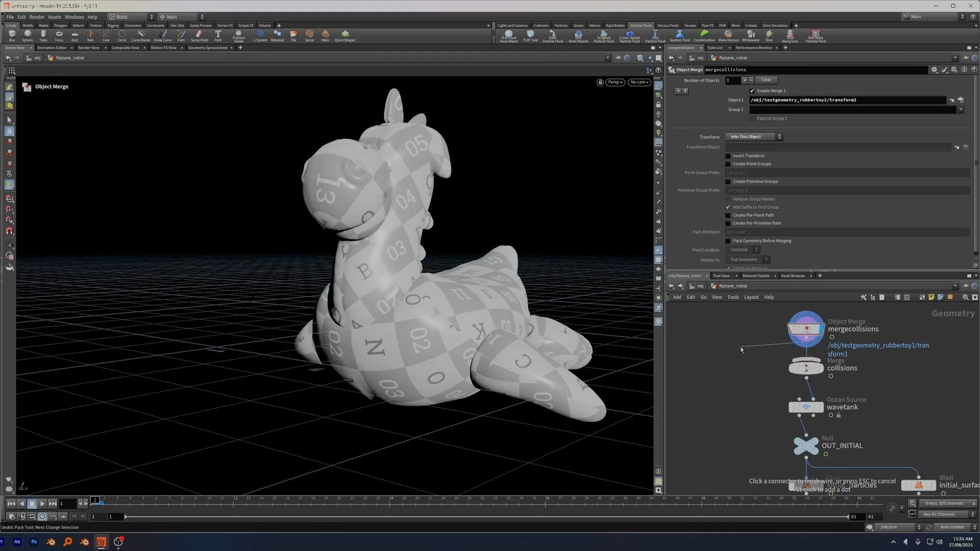
Task: Select the Quick Shapes shelf tool
Action: coord(345,36)
